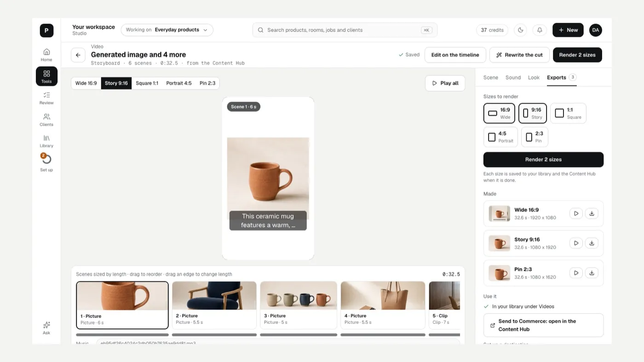Image resolution: width=644 pixels, height=362 pixels.
Task: Select the Exports tab
Action: click(x=562, y=77)
